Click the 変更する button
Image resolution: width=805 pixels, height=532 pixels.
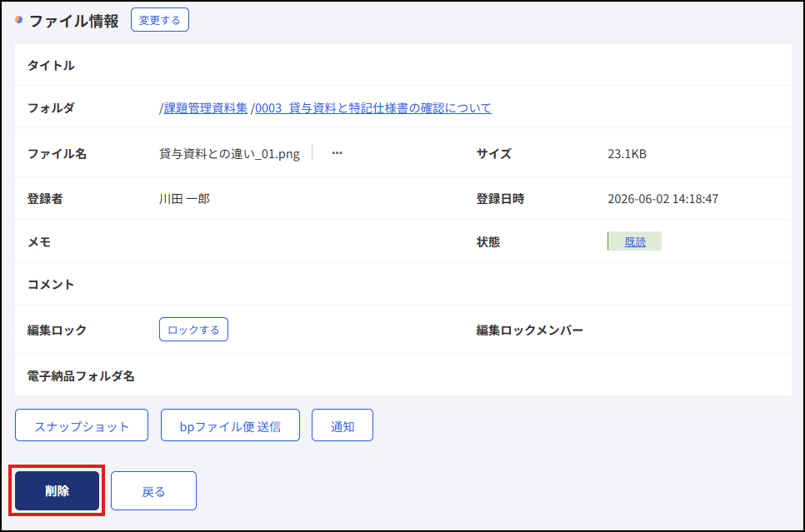160,20
